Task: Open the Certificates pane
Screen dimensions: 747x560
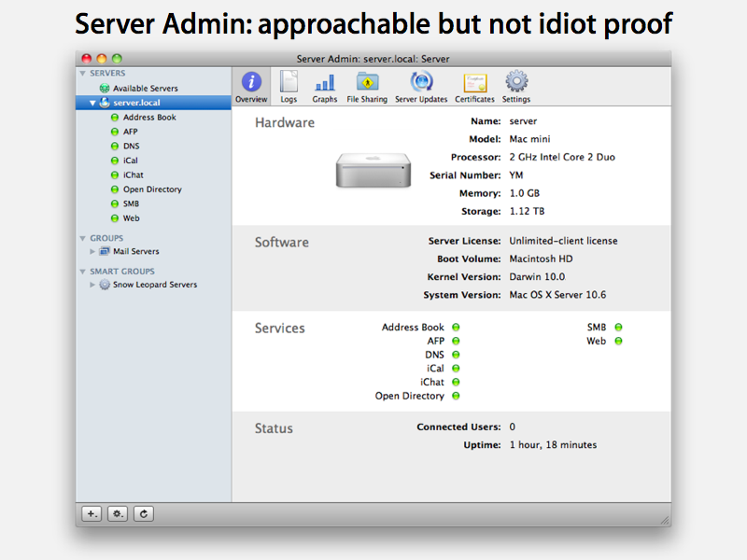Action: pos(474,87)
